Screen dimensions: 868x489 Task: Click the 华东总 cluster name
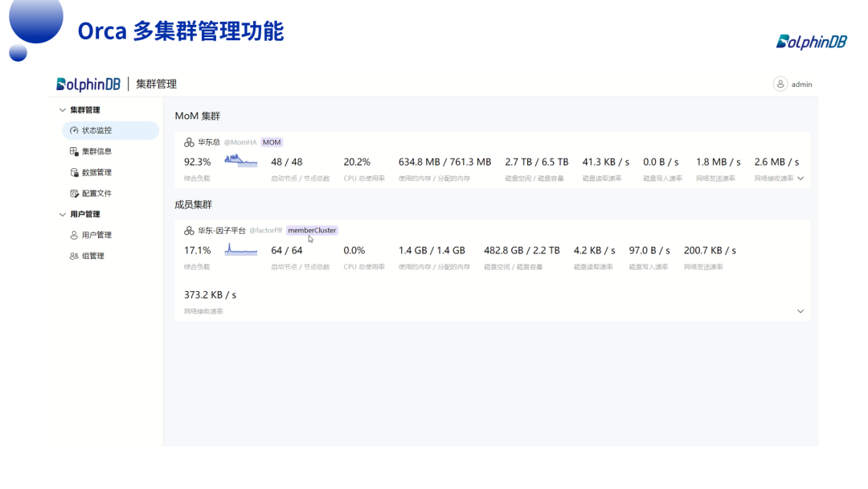pos(209,142)
